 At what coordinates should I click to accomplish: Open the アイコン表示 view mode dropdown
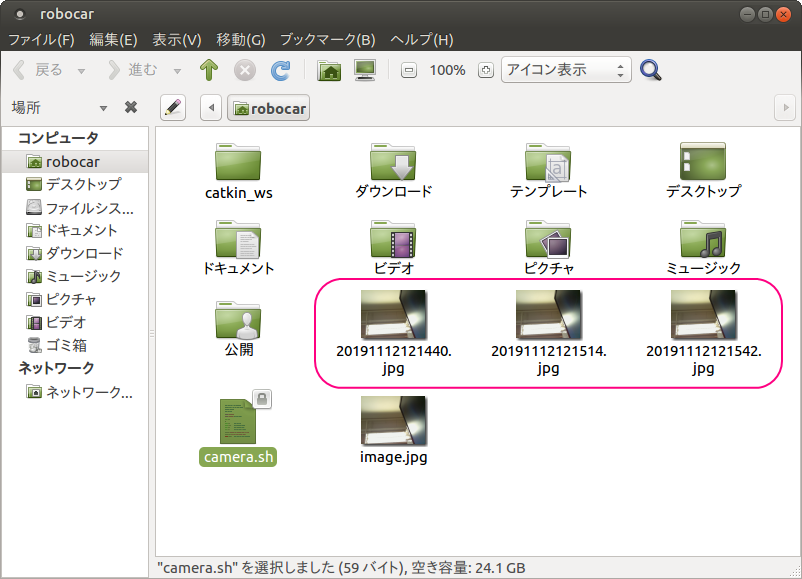[566, 70]
